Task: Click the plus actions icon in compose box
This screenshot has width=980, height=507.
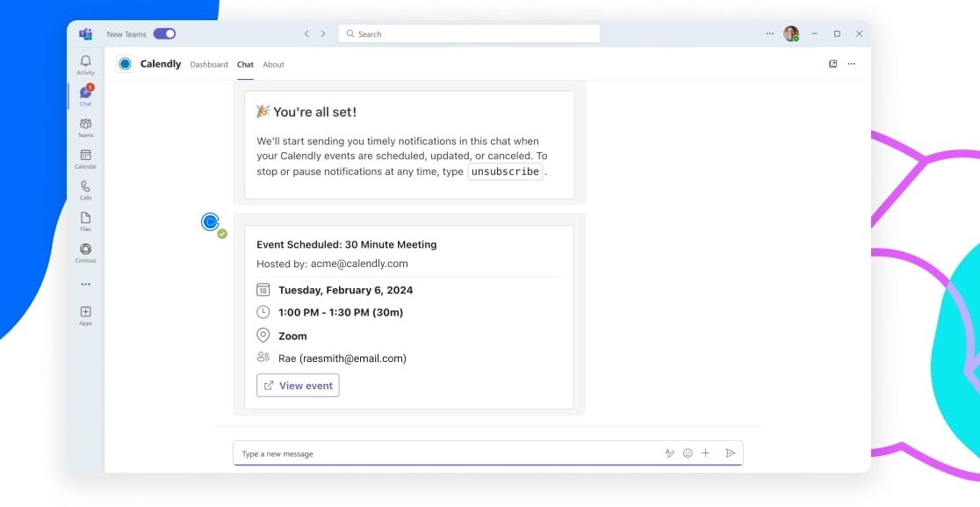Action: click(x=705, y=453)
